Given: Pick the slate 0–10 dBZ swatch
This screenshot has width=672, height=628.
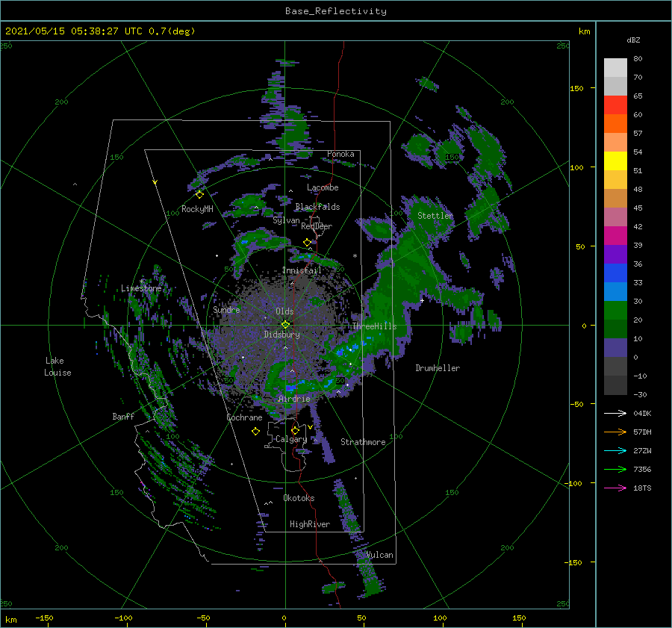Looking at the screenshot, I should [x=615, y=348].
